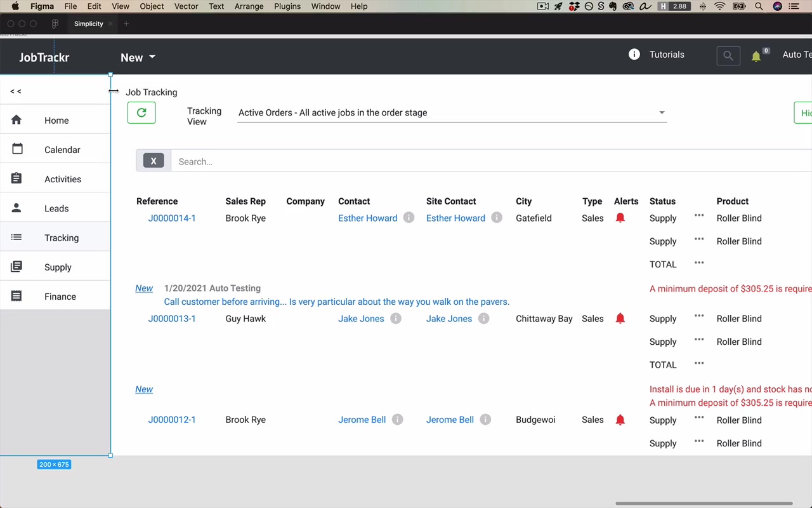
Task: Click the green refresh icon button
Action: [141, 112]
